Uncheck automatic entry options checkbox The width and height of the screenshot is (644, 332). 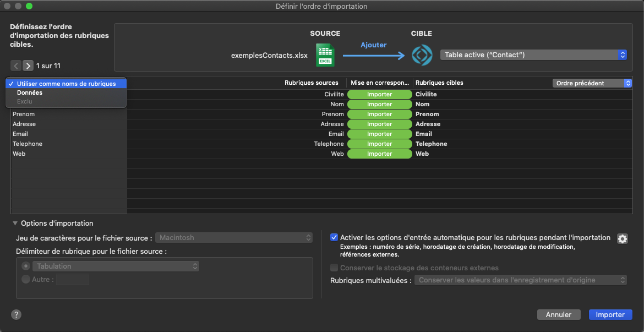point(334,237)
